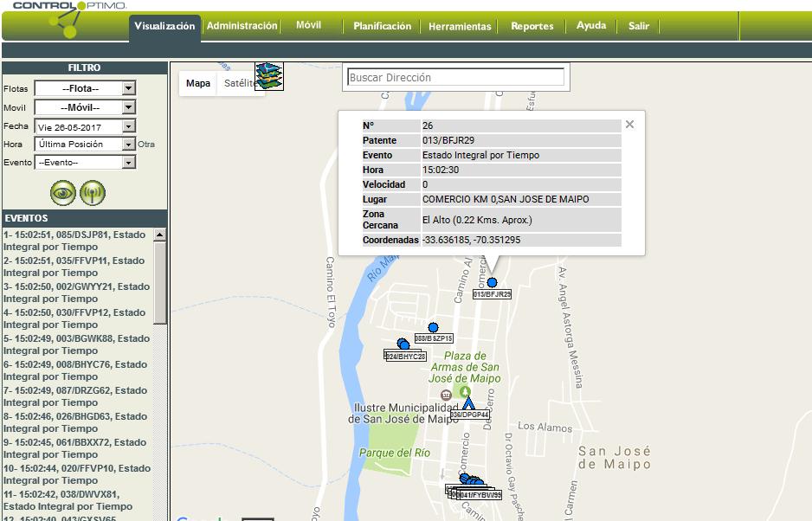Screen dimensions: 812x521
Task: Open the Flota dropdown
Action: coord(85,88)
